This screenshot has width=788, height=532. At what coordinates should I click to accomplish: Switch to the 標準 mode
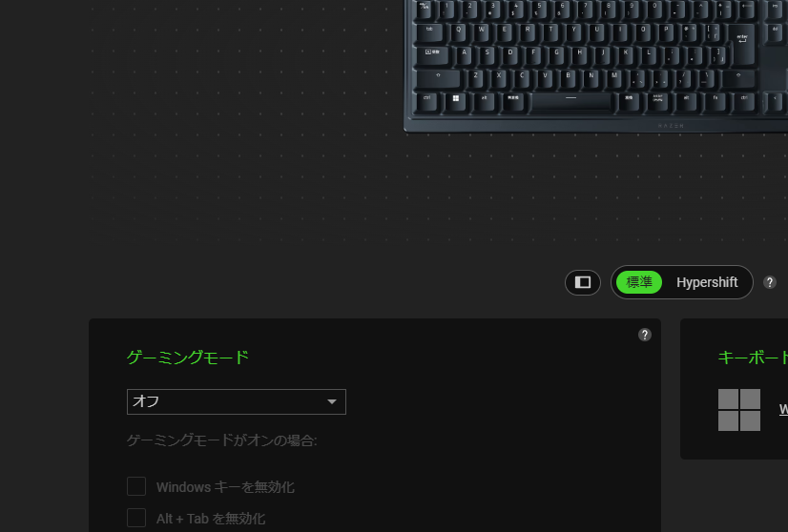click(639, 282)
